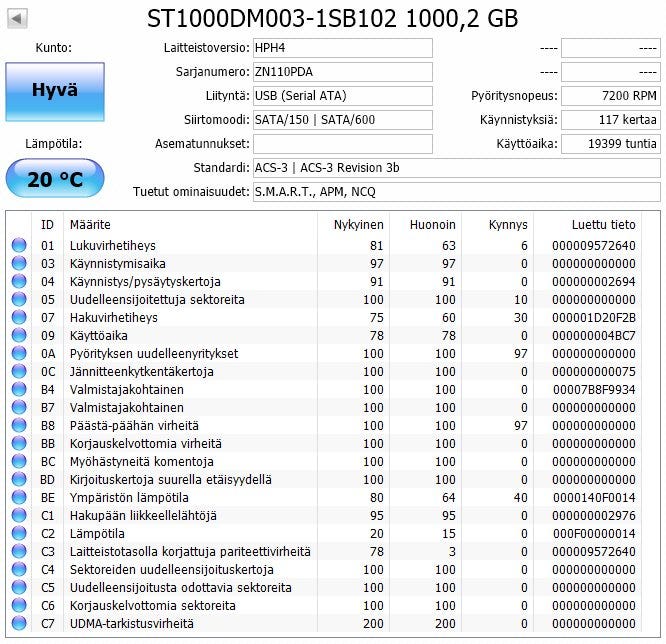
Task: Click raw value 000000002694
Action: (x=594, y=282)
